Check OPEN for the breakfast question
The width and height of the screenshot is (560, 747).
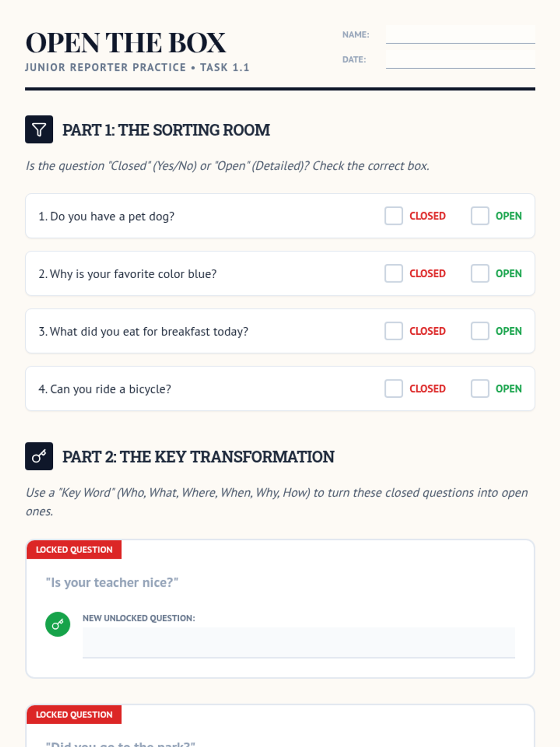480,331
